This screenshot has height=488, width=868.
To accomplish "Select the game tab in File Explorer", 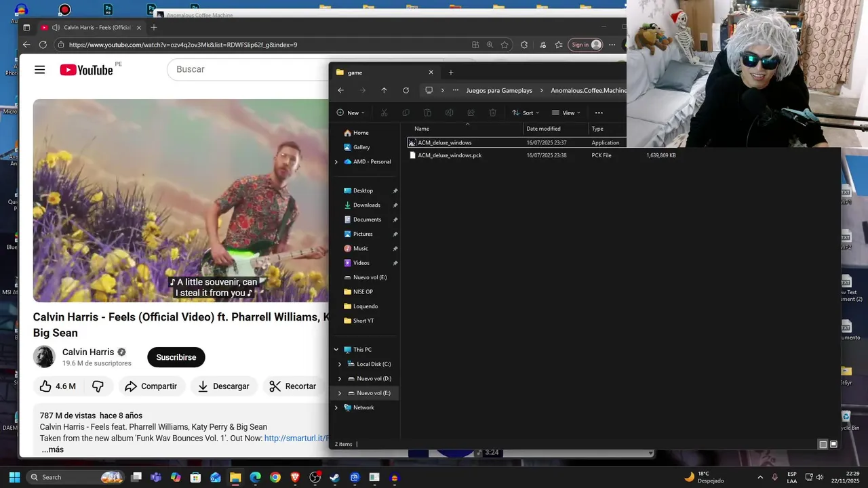I will click(384, 73).
